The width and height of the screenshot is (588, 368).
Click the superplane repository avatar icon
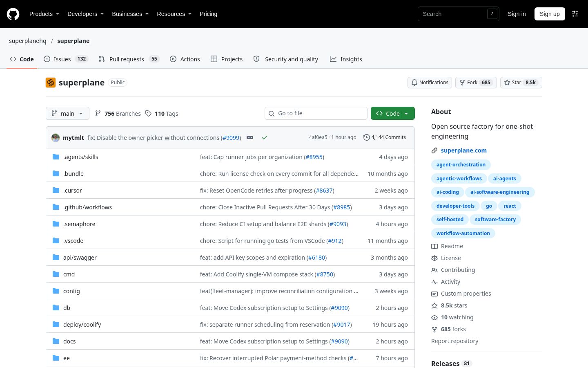(51, 83)
